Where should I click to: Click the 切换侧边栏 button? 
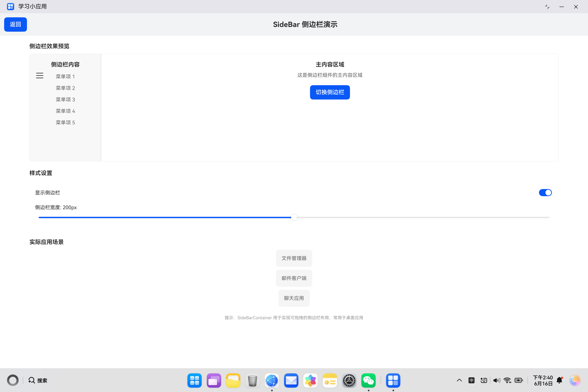330,92
